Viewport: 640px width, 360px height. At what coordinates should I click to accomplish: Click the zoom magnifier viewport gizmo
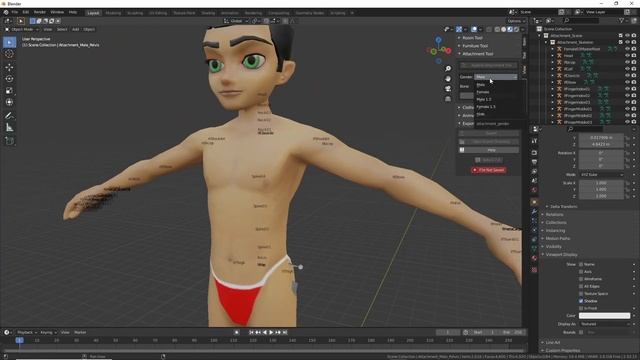448,69
